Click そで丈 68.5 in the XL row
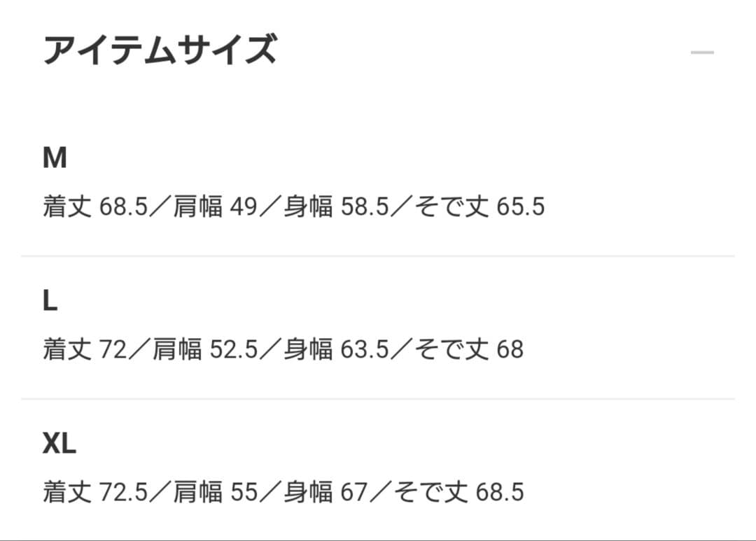This screenshot has width=756, height=541. [x=458, y=492]
